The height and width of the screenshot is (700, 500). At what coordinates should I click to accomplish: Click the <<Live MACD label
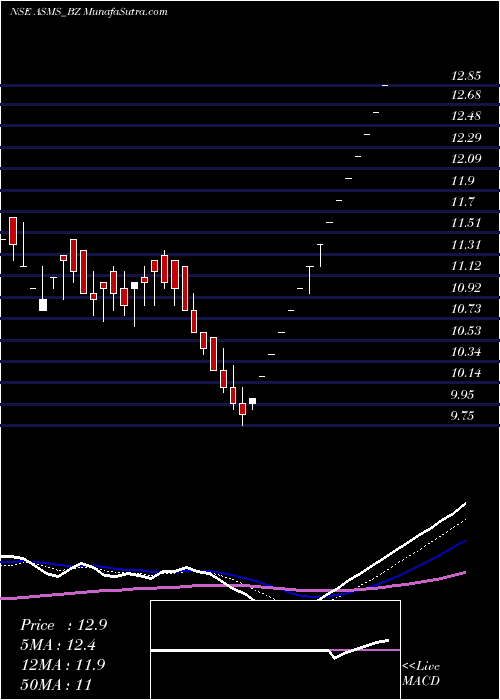tap(421, 673)
